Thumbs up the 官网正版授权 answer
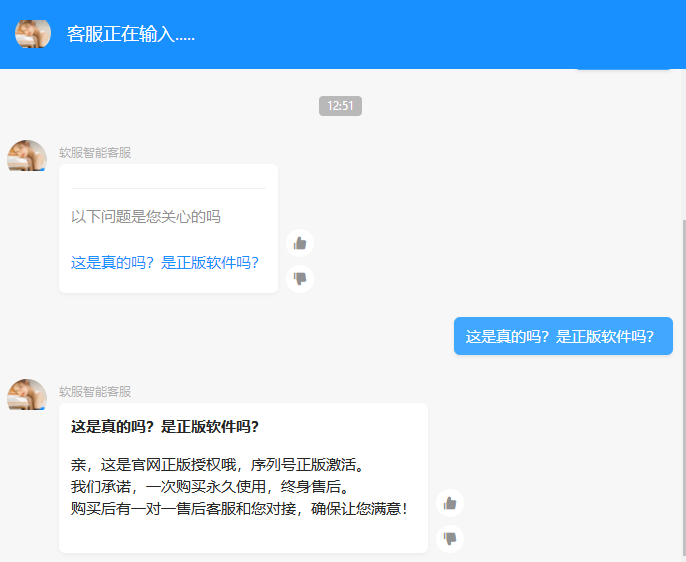Image resolution: width=686 pixels, height=562 pixels. [x=450, y=503]
